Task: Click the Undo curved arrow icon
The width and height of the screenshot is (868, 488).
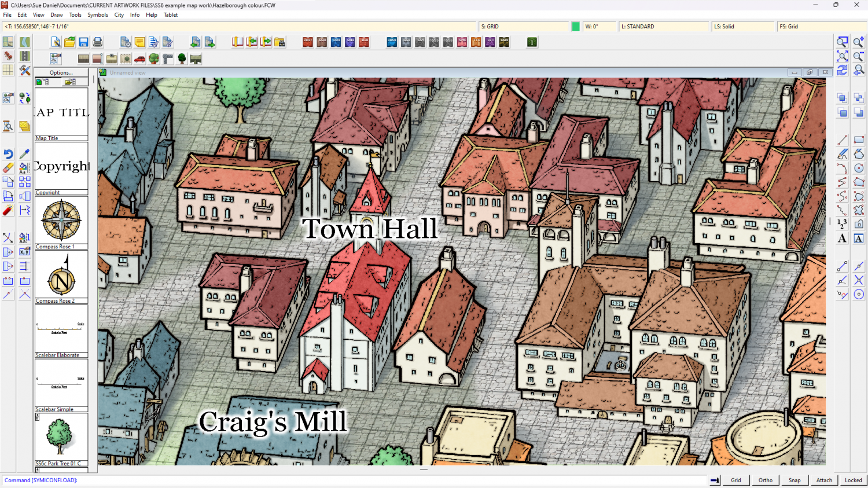Action: point(8,154)
